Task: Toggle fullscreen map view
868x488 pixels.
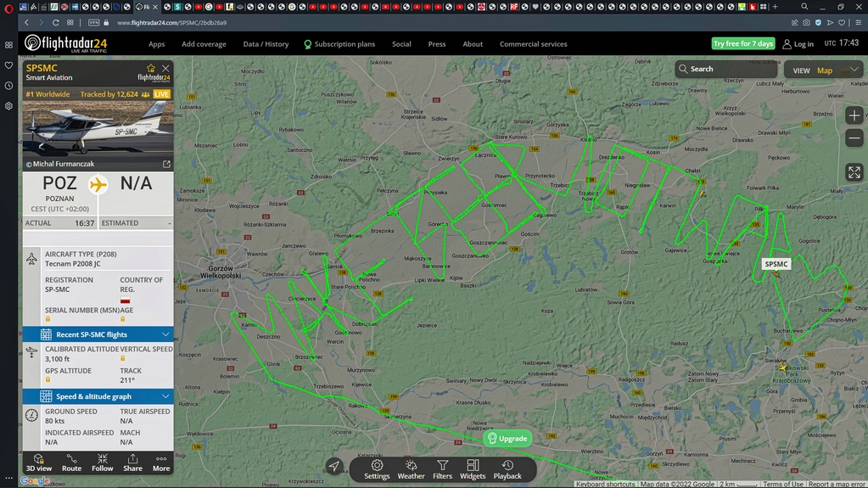Action: (854, 172)
